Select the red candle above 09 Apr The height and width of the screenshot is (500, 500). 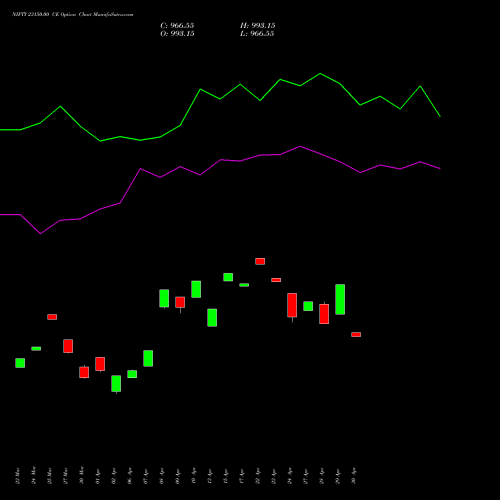point(180,302)
